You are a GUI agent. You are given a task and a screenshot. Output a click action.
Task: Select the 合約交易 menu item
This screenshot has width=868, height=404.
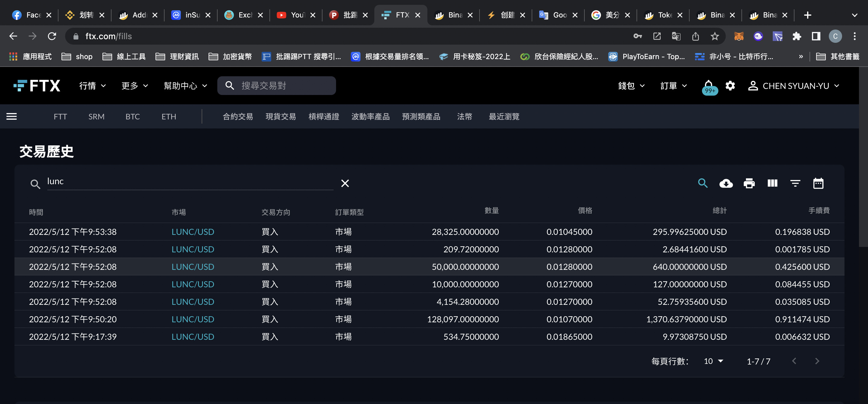237,117
